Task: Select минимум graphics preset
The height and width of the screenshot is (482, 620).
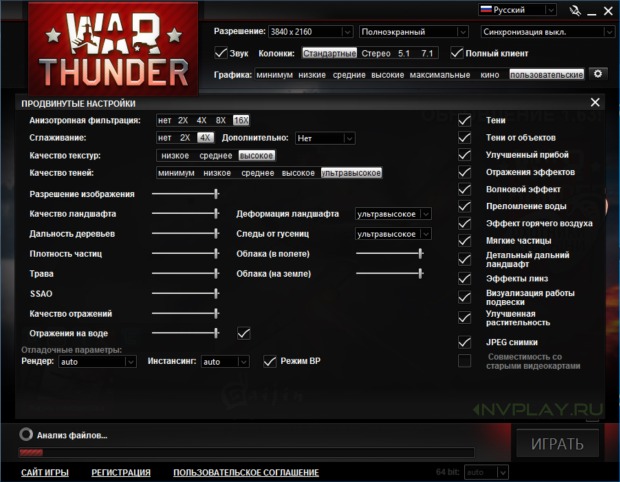Action: coord(274,75)
